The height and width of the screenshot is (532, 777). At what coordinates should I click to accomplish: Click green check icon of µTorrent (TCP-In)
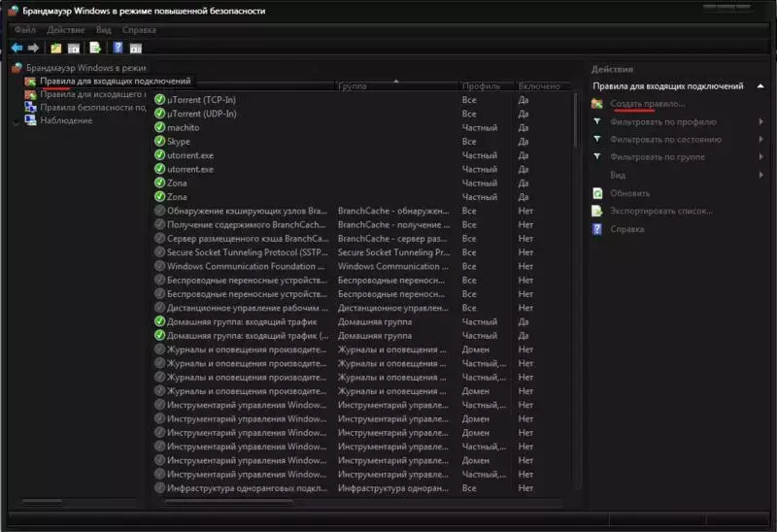pos(159,100)
